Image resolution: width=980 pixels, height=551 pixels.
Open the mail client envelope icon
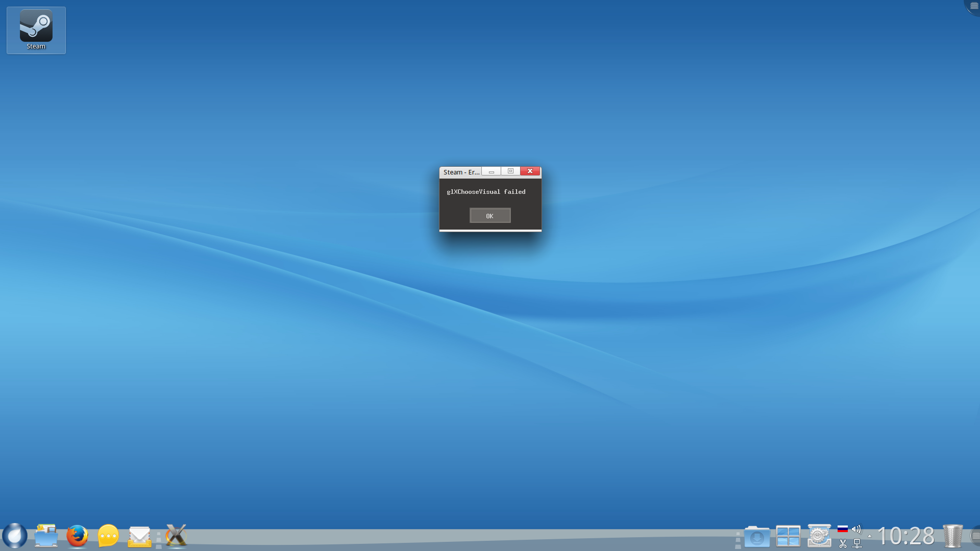139,537
